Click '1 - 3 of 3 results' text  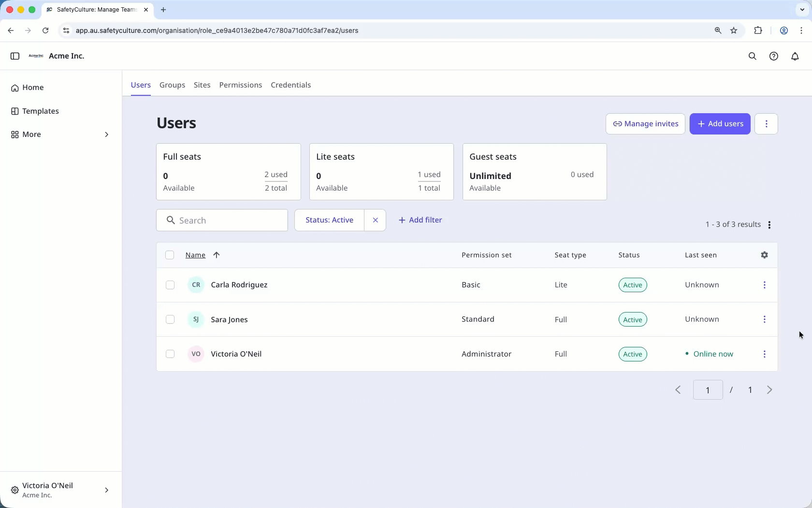pos(733,224)
